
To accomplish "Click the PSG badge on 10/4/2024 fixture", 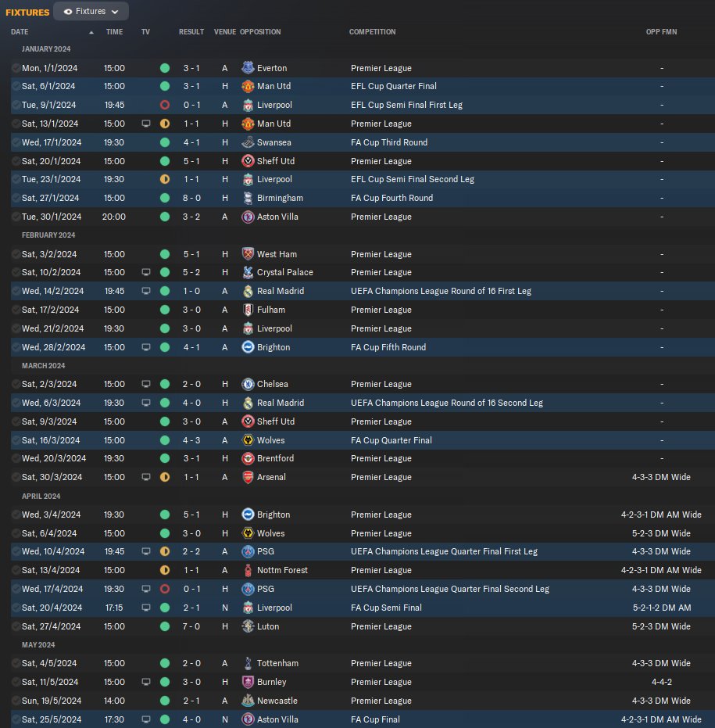I will coord(248,551).
